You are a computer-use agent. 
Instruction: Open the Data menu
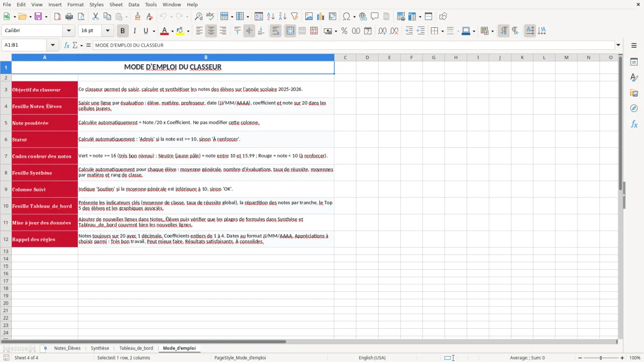click(x=134, y=4)
